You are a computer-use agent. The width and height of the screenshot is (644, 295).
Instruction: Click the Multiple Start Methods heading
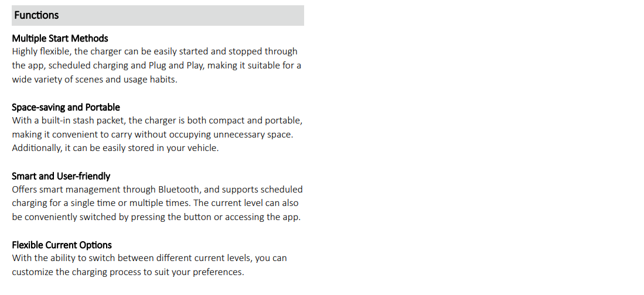pyautogui.click(x=60, y=38)
